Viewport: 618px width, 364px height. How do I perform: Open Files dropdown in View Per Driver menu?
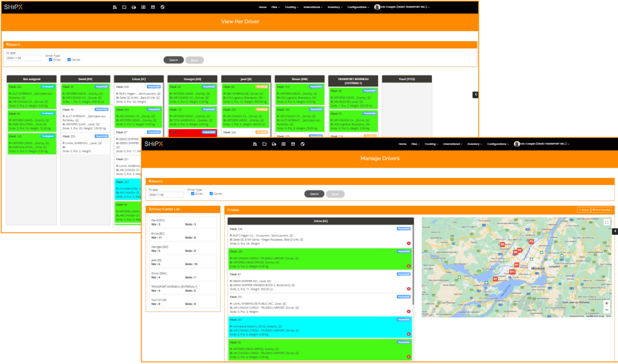point(276,7)
